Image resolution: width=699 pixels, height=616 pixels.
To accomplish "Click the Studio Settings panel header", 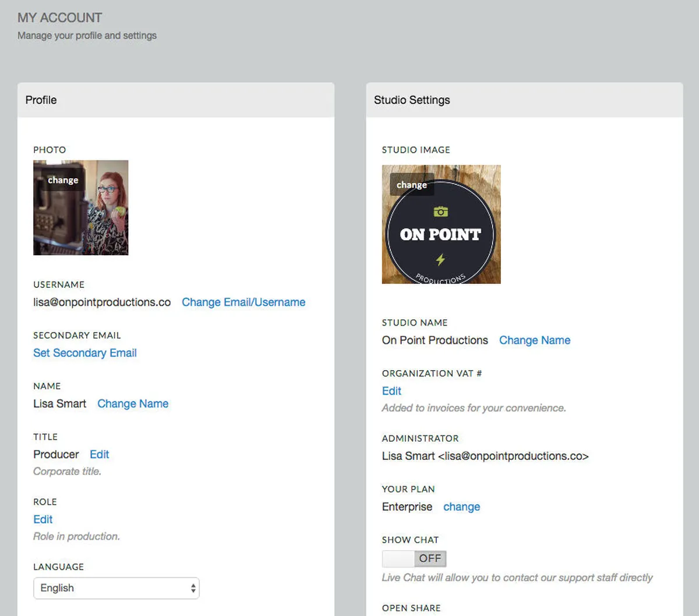I will [524, 100].
